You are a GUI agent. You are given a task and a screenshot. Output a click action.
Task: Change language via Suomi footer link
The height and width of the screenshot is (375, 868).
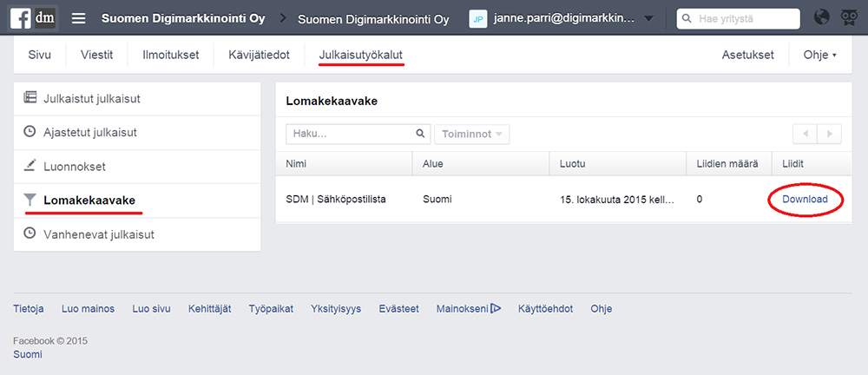pyautogui.click(x=28, y=354)
